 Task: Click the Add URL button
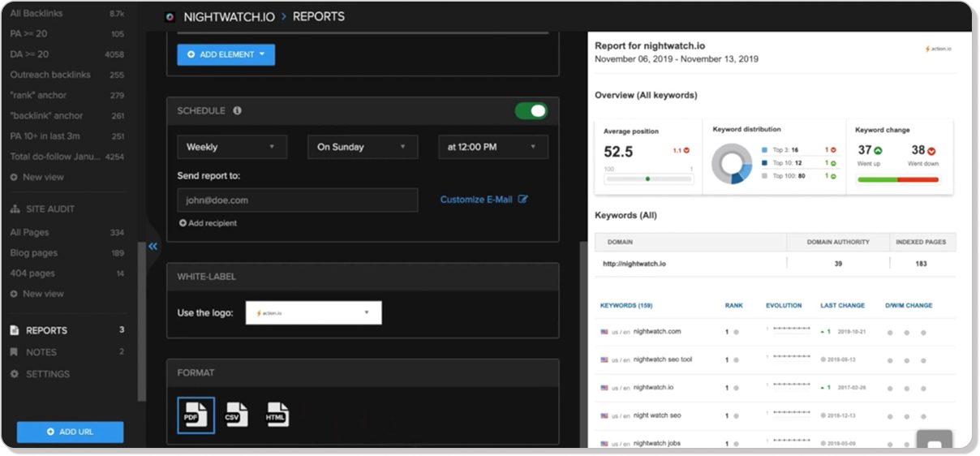click(71, 432)
